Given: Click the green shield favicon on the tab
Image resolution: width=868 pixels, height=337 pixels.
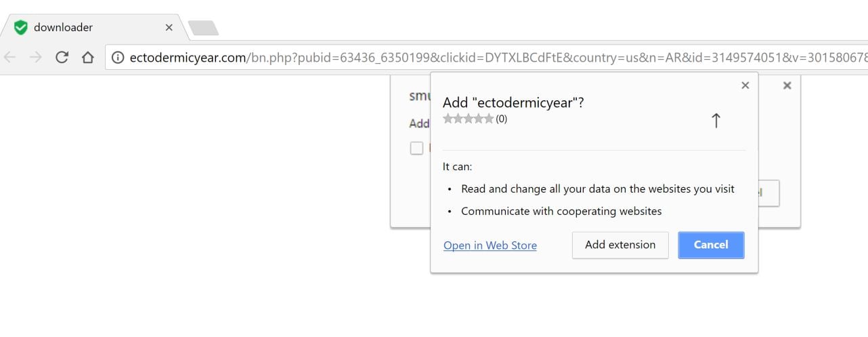Looking at the screenshot, I should point(21,27).
